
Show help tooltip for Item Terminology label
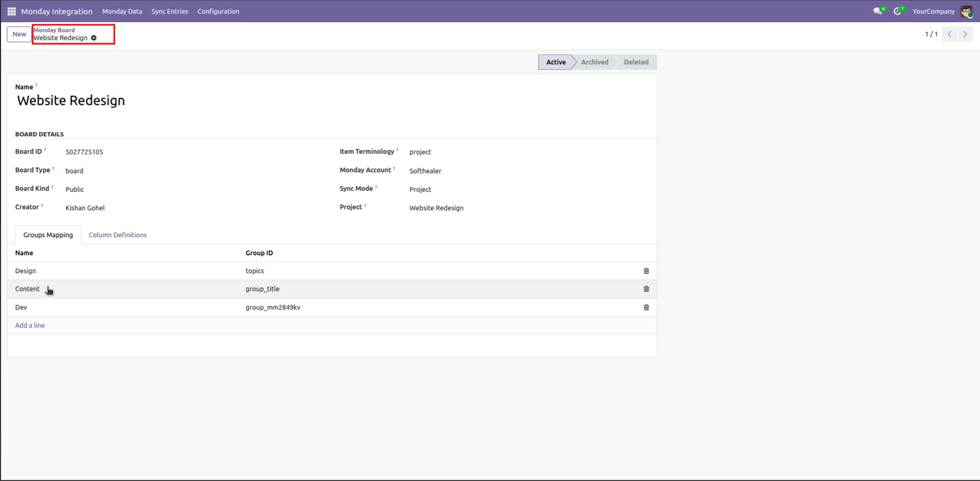397,149
